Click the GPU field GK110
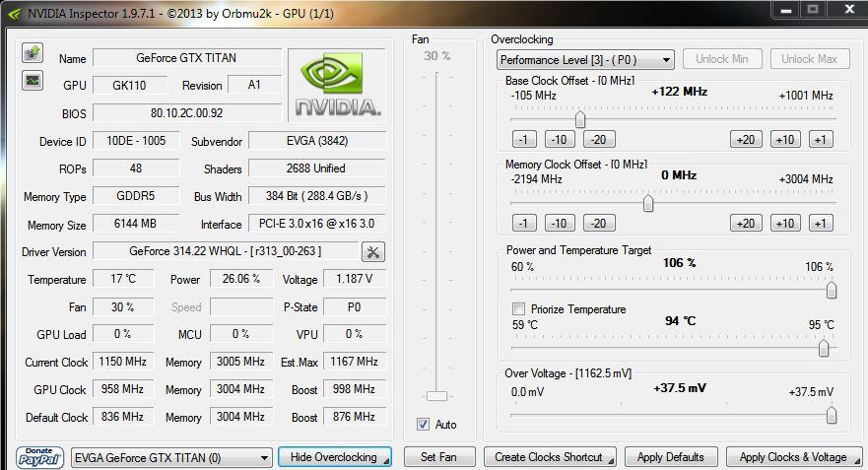This screenshot has width=868, height=470. coord(129,86)
